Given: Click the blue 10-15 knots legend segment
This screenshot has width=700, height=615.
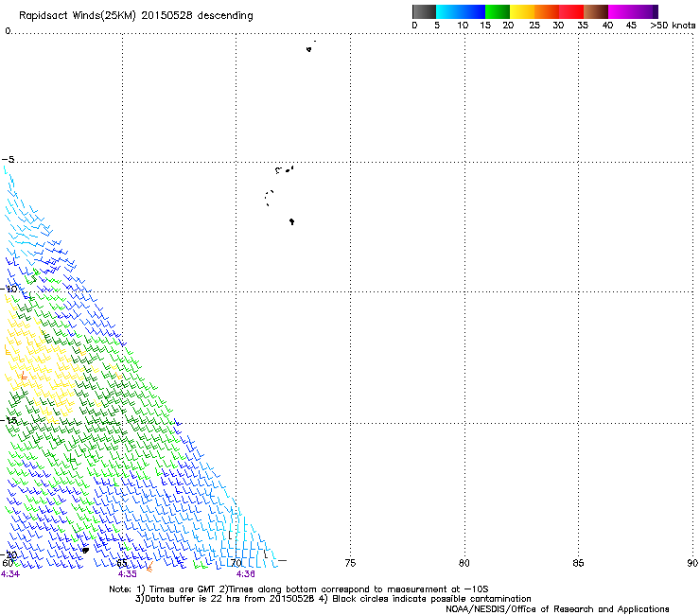Looking at the screenshot, I should [x=473, y=11].
